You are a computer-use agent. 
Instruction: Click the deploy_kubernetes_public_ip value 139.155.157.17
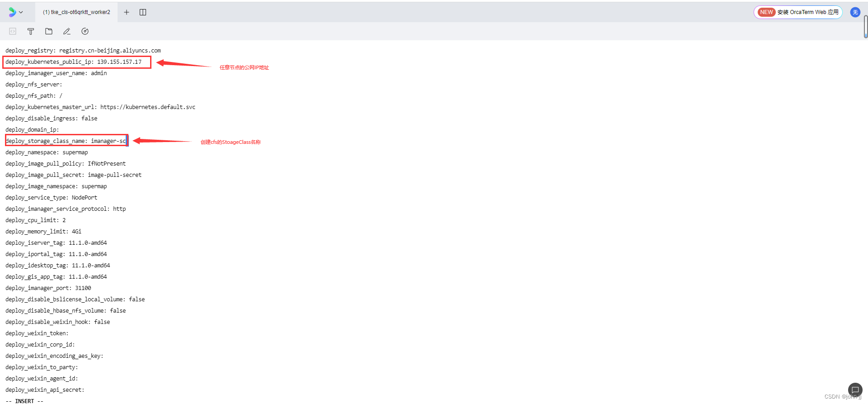point(119,62)
